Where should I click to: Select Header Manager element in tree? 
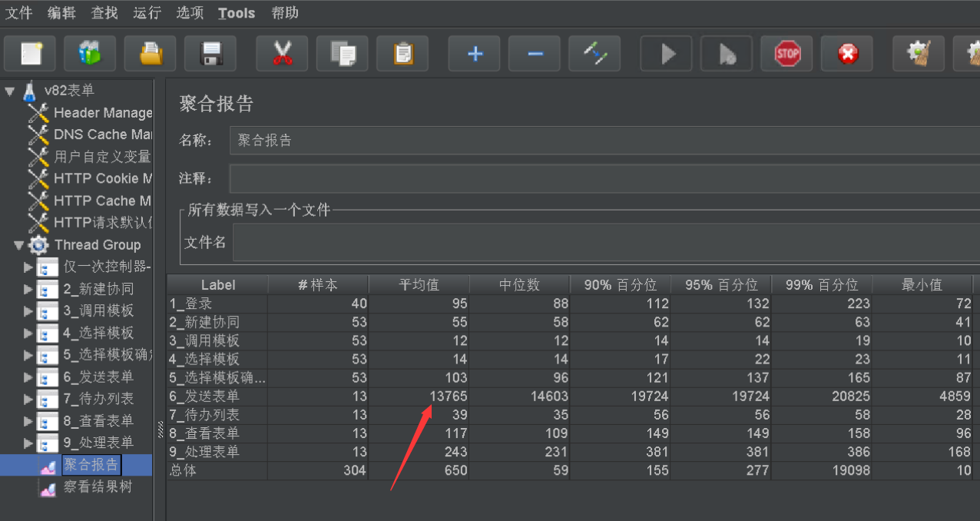pos(102,113)
